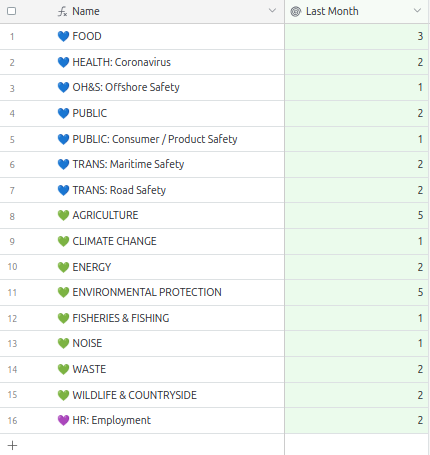This screenshot has height=455, width=430.
Task: Open the Name column dropdown arrow
Action: 272,11
